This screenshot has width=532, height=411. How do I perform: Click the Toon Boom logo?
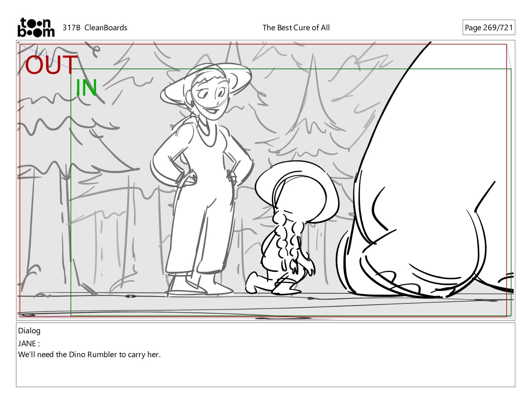pyautogui.click(x=36, y=27)
